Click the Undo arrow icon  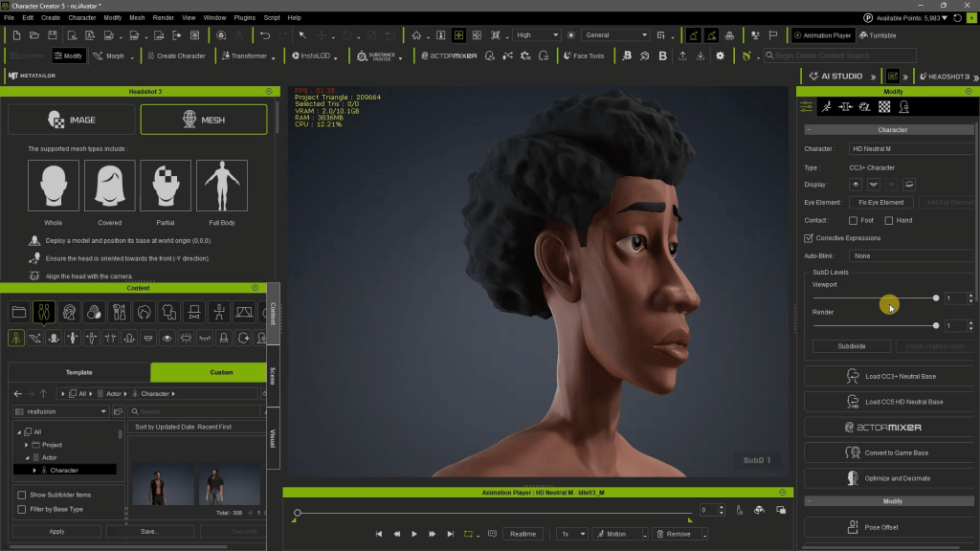click(x=265, y=35)
